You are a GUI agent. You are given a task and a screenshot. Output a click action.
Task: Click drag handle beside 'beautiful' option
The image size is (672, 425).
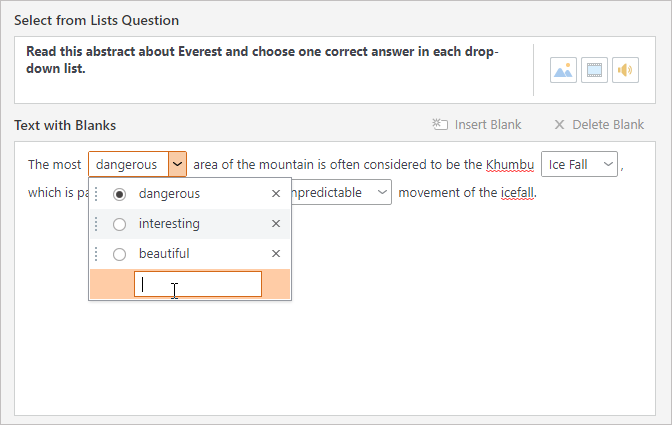click(97, 254)
